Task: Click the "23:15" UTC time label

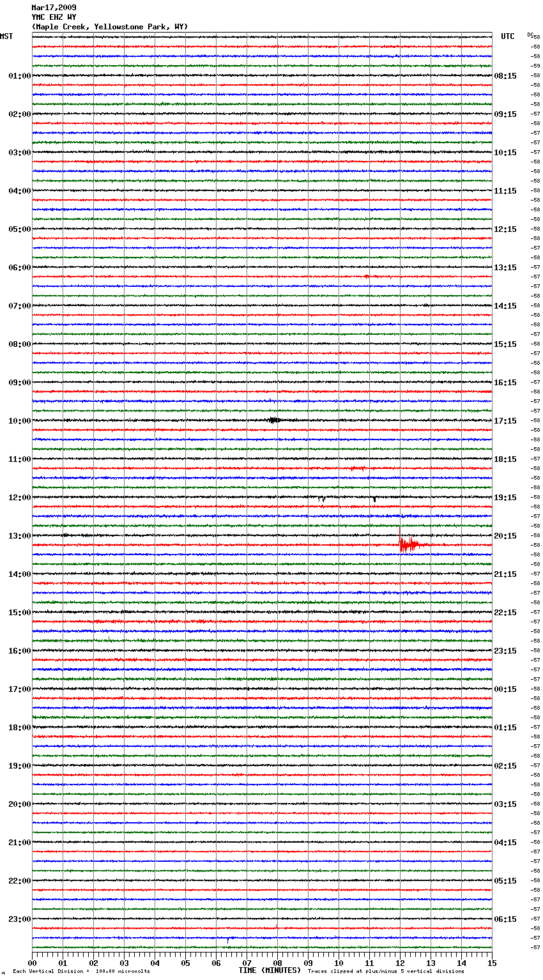Action: (505, 651)
